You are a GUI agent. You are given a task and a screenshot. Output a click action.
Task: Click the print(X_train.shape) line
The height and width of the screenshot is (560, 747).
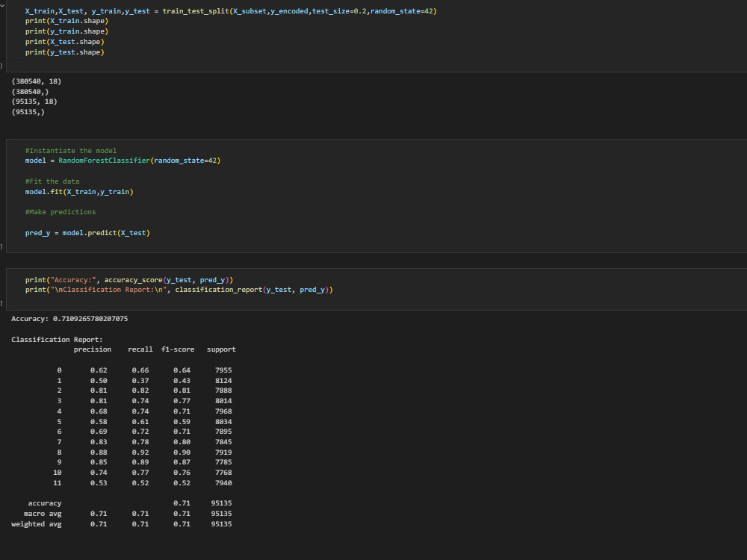66,21
